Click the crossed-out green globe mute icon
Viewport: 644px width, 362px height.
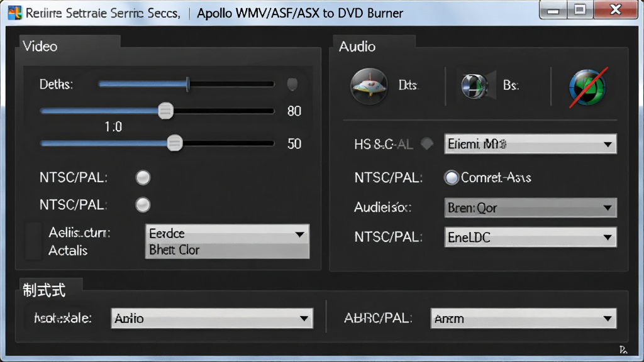click(x=587, y=87)
